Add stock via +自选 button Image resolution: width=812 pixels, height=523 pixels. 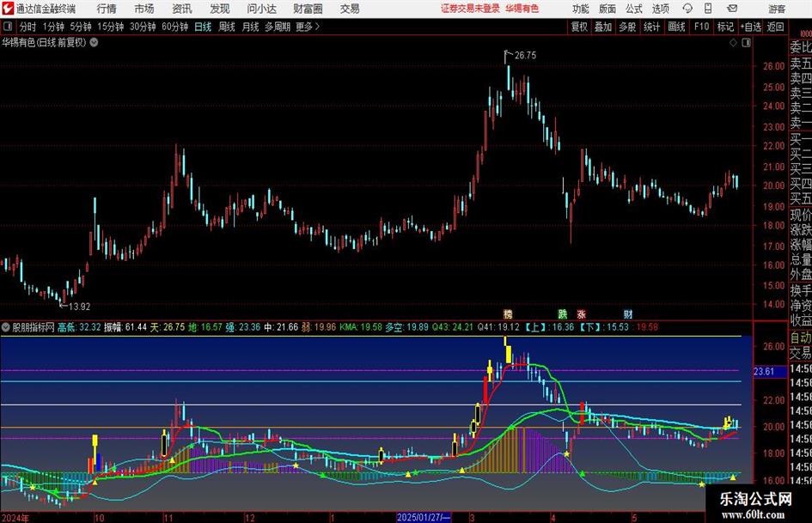[750, 27]
